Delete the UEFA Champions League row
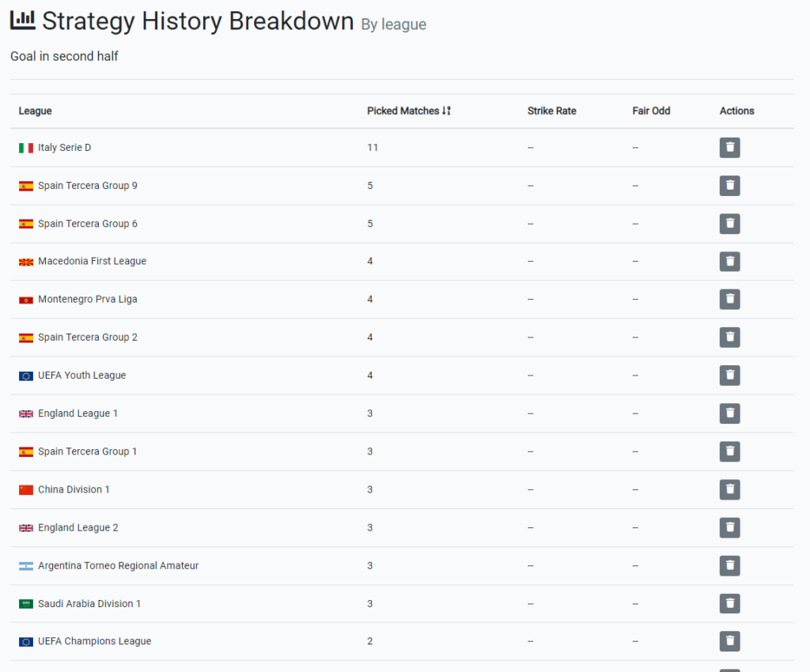 click(729, 641)
